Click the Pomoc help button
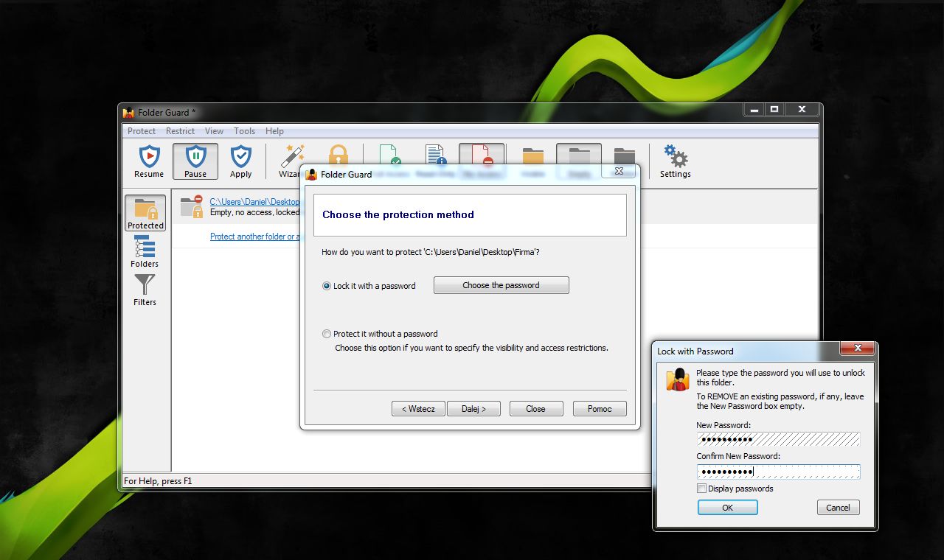 pyautogui.click(x=600, y=409)
